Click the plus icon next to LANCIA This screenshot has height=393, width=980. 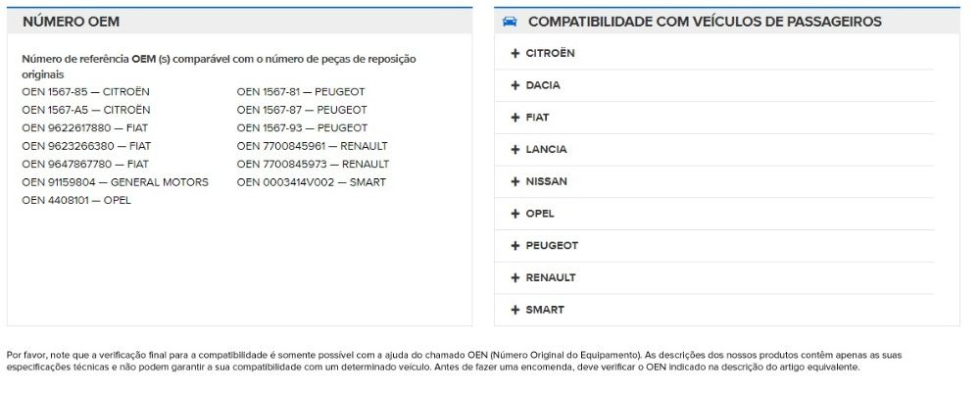(x=515, y=150)
